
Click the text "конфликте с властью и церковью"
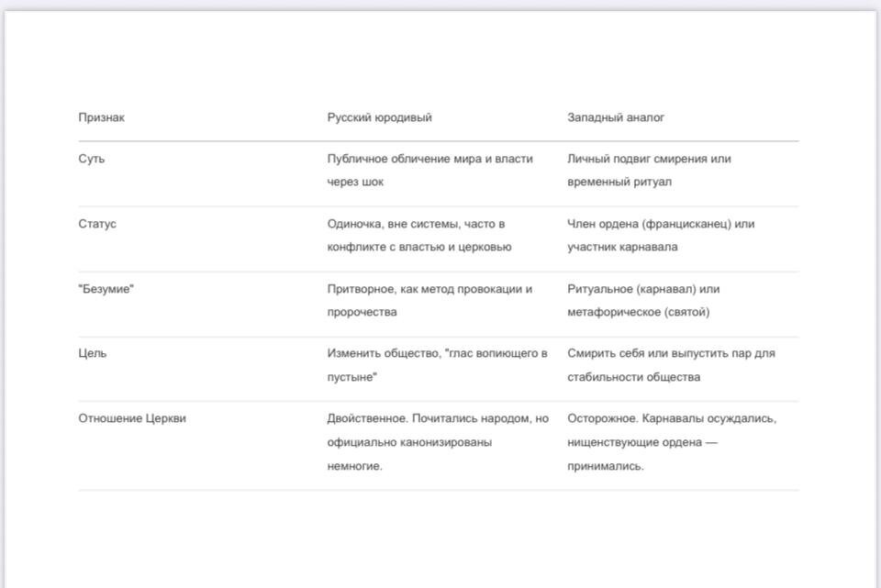(419, 247)
